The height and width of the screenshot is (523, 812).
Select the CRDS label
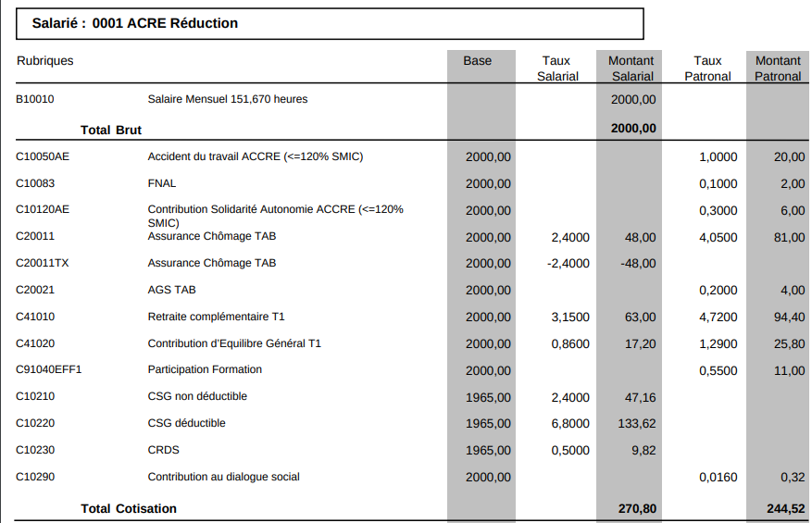tap(163, 451)
